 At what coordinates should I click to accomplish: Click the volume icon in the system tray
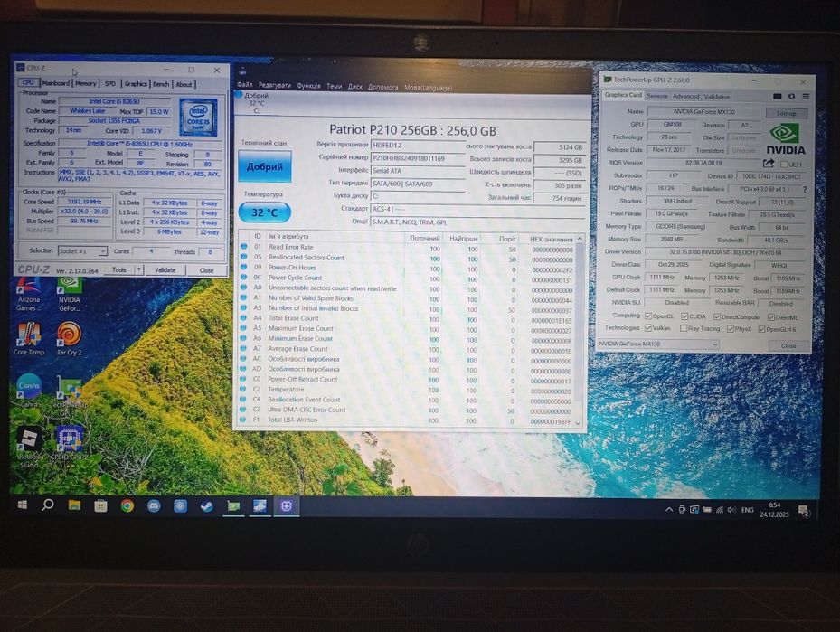(731, 510)
